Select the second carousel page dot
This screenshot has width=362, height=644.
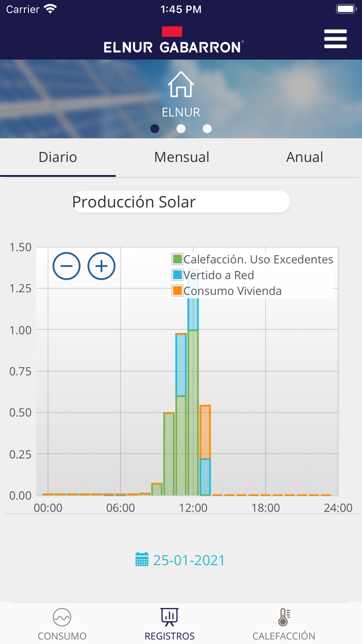coord(181,128)
